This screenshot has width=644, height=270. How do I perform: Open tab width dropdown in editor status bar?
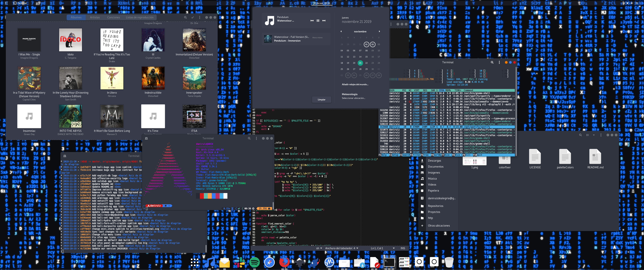(x=342, y=248)
